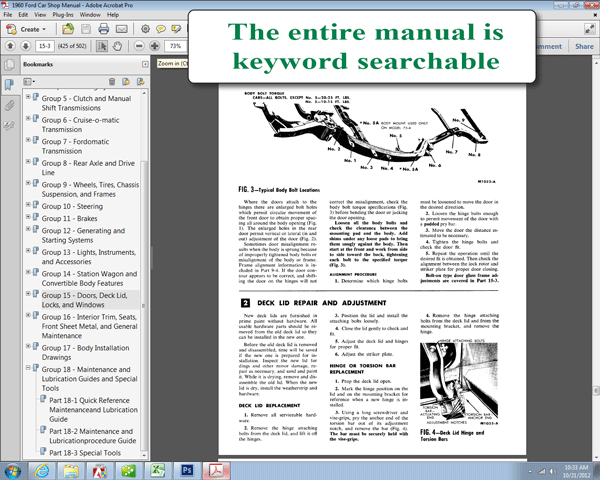This screenshot has height=480, width=600.
Task: Open Part 18-3 Special Tools bookmark
Action: click(85, 453)
